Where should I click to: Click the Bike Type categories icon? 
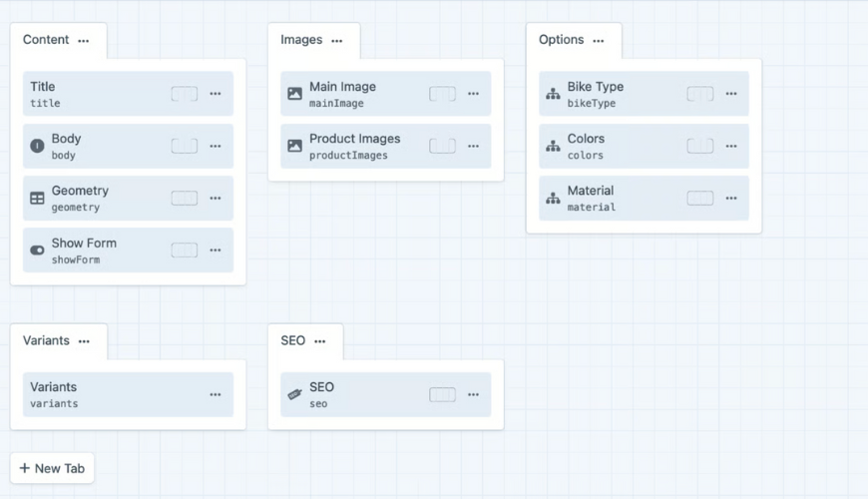tap(553, 94)
